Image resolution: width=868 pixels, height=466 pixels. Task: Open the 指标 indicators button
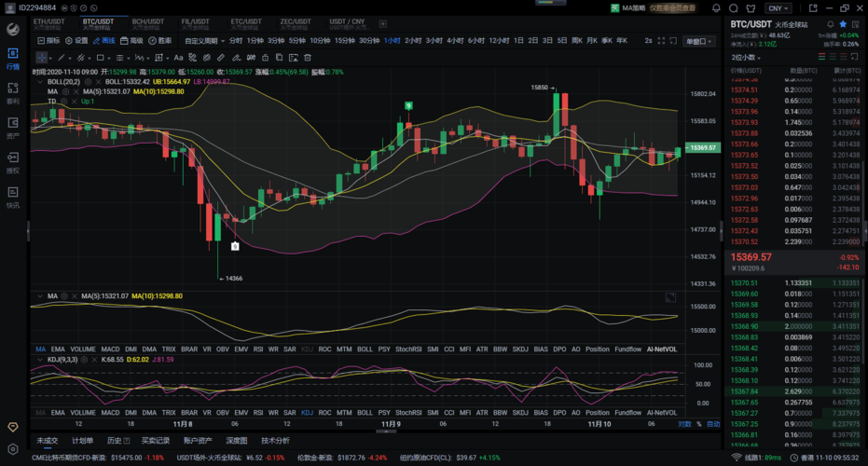pos(48,41)
